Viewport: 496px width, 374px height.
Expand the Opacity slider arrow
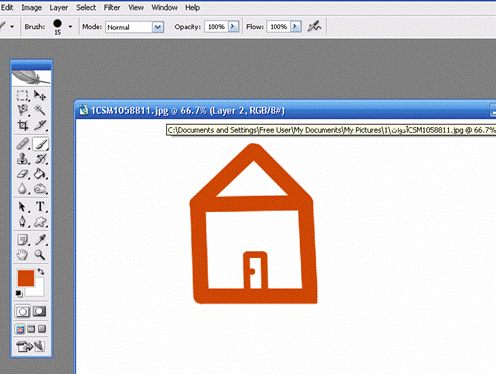233,27
